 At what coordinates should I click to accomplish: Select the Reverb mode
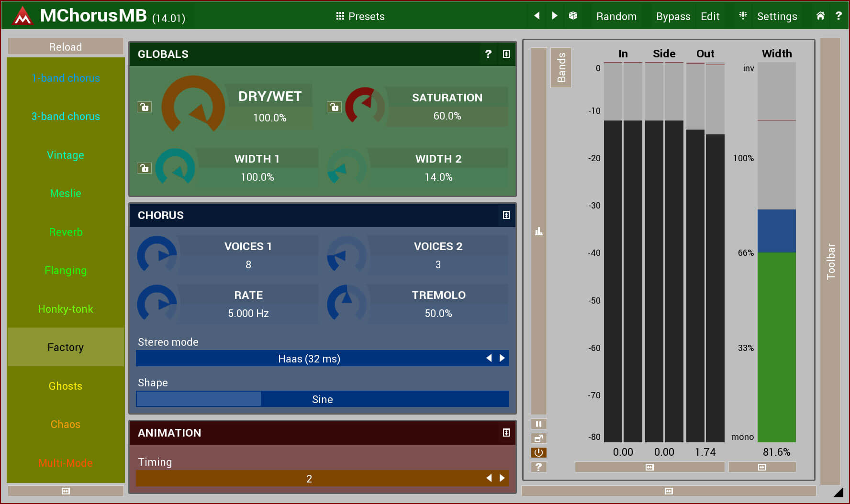pyautogui.click(x=66, y=232)
